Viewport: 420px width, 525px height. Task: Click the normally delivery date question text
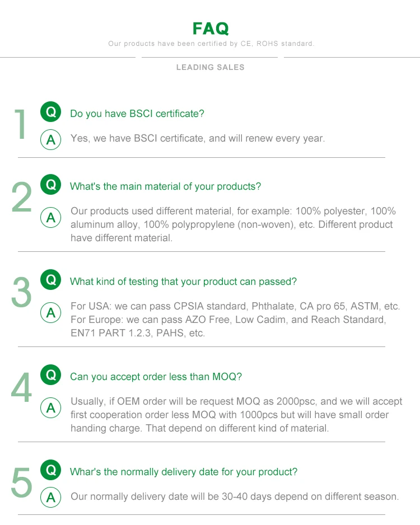[x=184, y=472]
